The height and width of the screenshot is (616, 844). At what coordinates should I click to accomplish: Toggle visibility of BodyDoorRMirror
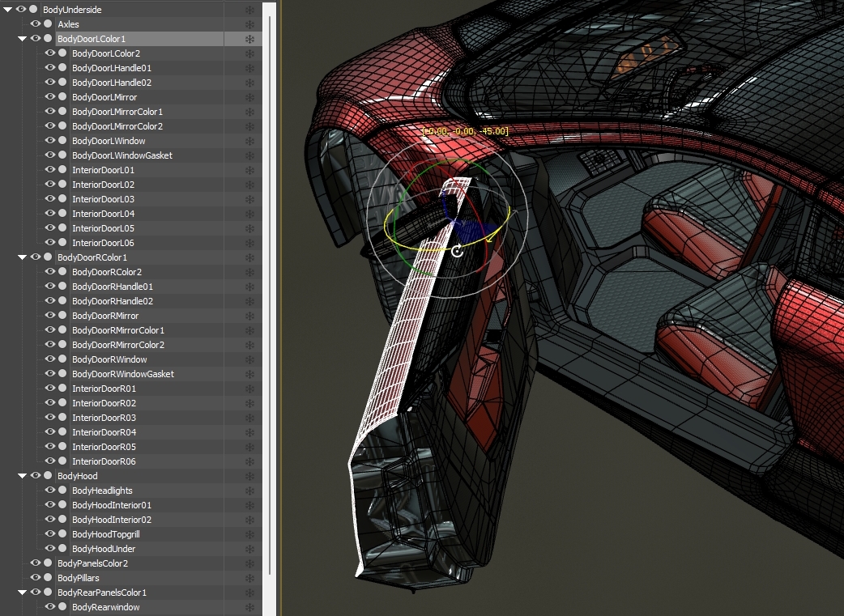click(x=50, y=315)
